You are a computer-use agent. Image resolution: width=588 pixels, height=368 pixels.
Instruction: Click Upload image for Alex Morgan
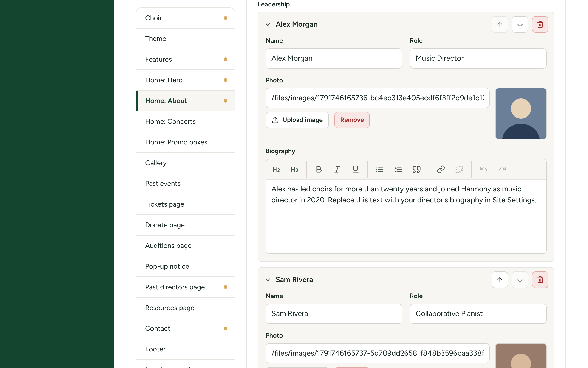point(297,120)
